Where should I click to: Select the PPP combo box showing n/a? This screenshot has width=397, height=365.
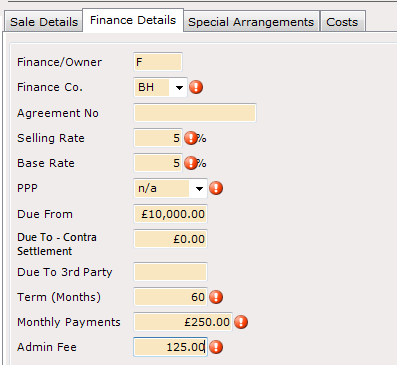[x=170, y=188]
